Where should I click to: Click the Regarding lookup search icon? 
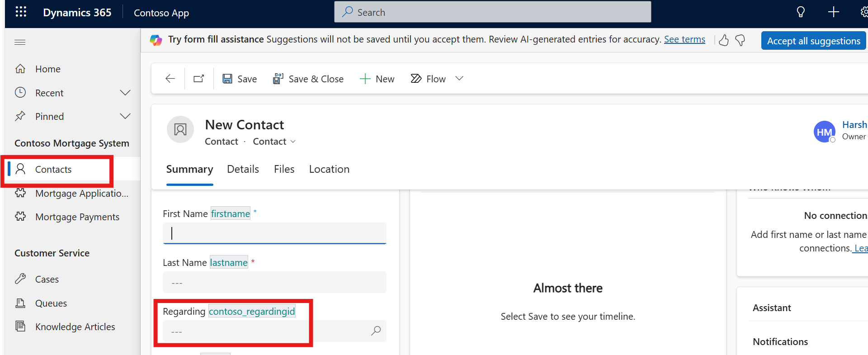pyautogui.click(x=376, y=331)
